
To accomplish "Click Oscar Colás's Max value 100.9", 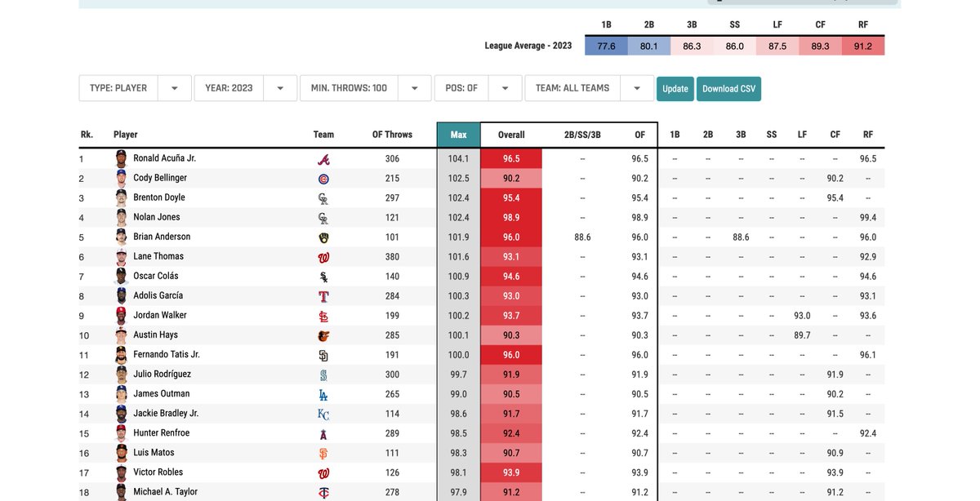I will (458, 277).
